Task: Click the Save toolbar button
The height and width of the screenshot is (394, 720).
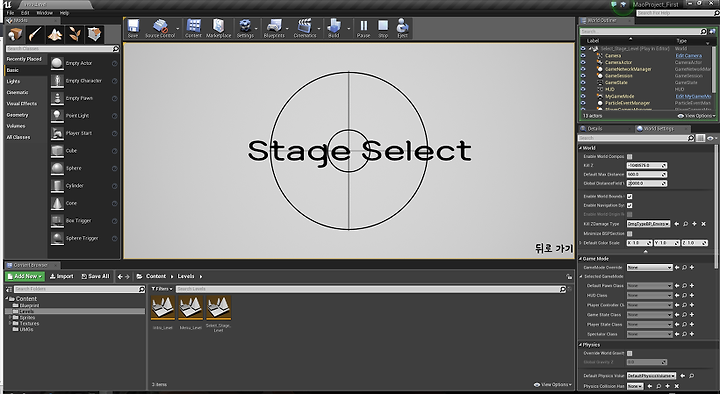Action: [133, 28]
